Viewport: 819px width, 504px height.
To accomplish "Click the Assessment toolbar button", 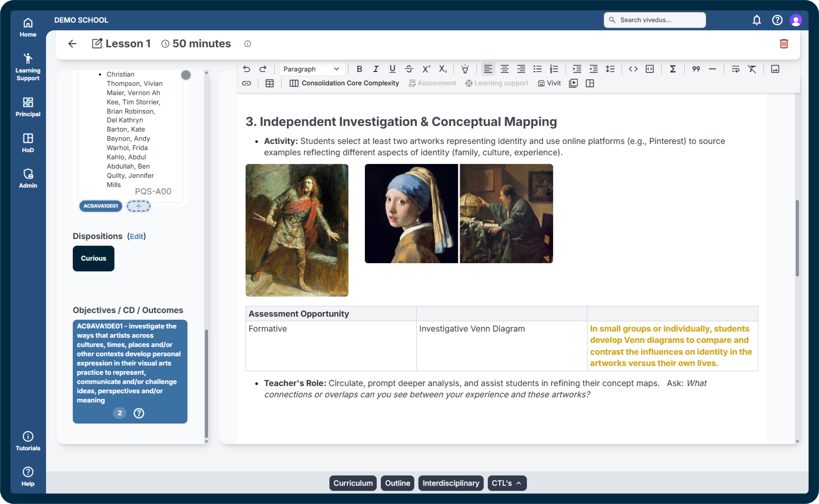I will tap(432, 83).
